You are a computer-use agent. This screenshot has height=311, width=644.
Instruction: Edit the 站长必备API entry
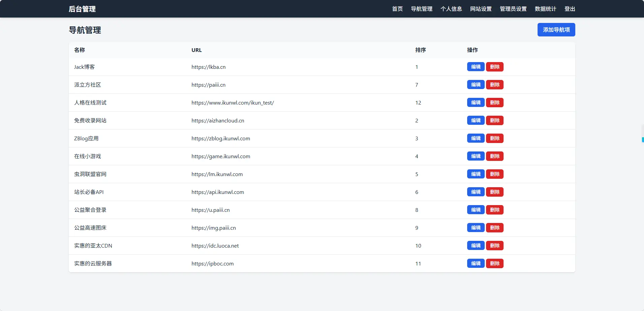tap(476, 192)
